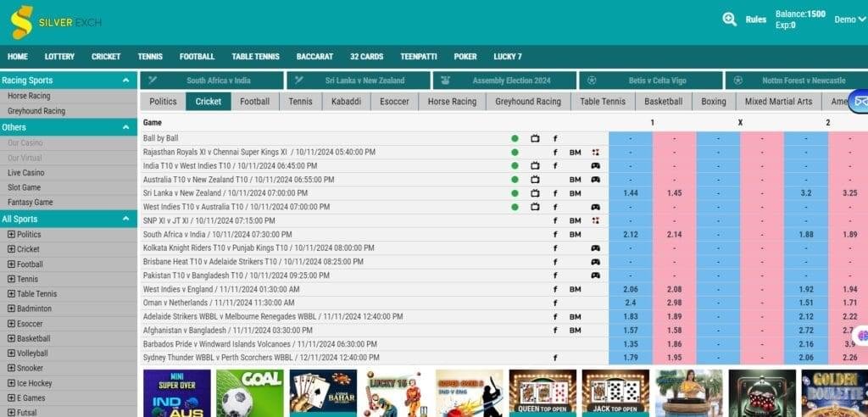Viewport: 868px width, 417px height.
Task: Click gamepad icon for India T10 v West Indies
Action: (595, 165)
